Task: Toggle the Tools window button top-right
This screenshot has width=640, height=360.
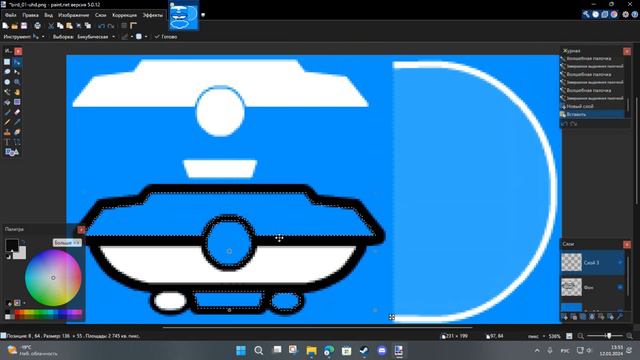Action: coord(586,14)
